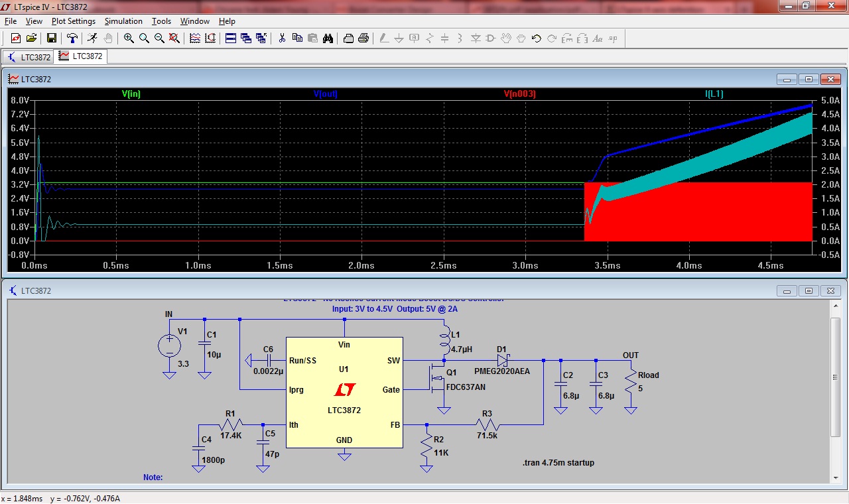849x504 pixels.
Task: Click the schematic window's vertical scrollbar
Action: tap(834, 391)
